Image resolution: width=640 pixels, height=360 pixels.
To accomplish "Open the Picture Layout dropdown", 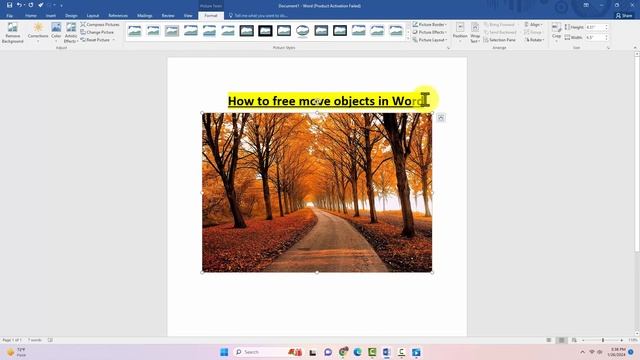I will [430, 40].
